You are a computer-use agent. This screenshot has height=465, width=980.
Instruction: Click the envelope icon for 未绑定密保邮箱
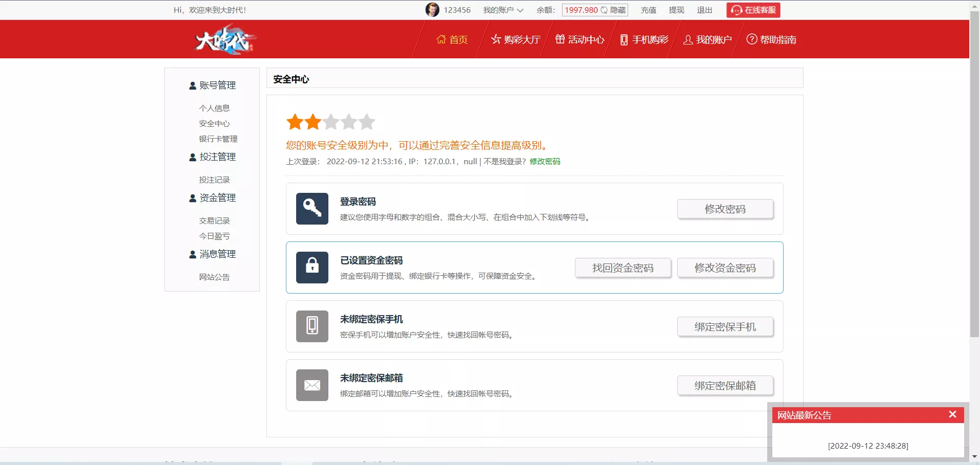coord(311,385)
